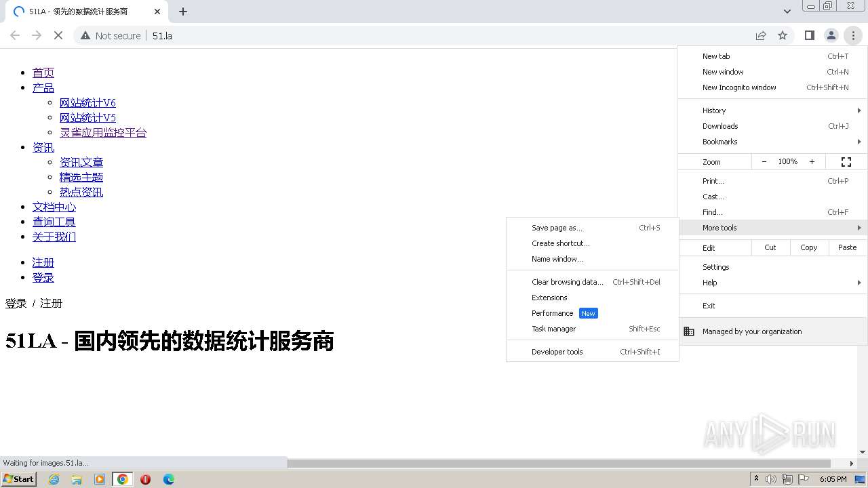This screenshot has width=868, height=488.
Task: Click the Paste button in Edit row
Action: click(848, 247)
